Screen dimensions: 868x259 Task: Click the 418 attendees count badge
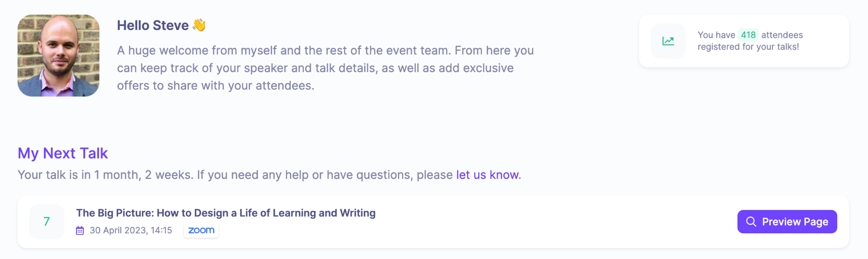748,35
